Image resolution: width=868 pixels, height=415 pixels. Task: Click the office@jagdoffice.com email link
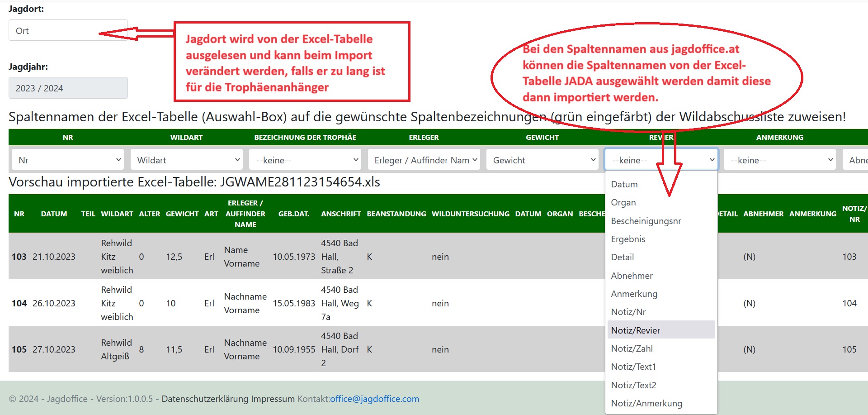[x=374, y=399]
